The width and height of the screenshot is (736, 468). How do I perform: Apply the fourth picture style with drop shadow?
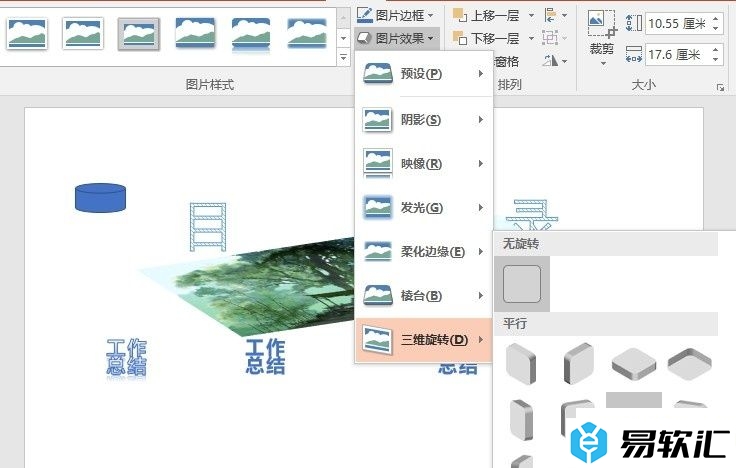pos(195,33)
